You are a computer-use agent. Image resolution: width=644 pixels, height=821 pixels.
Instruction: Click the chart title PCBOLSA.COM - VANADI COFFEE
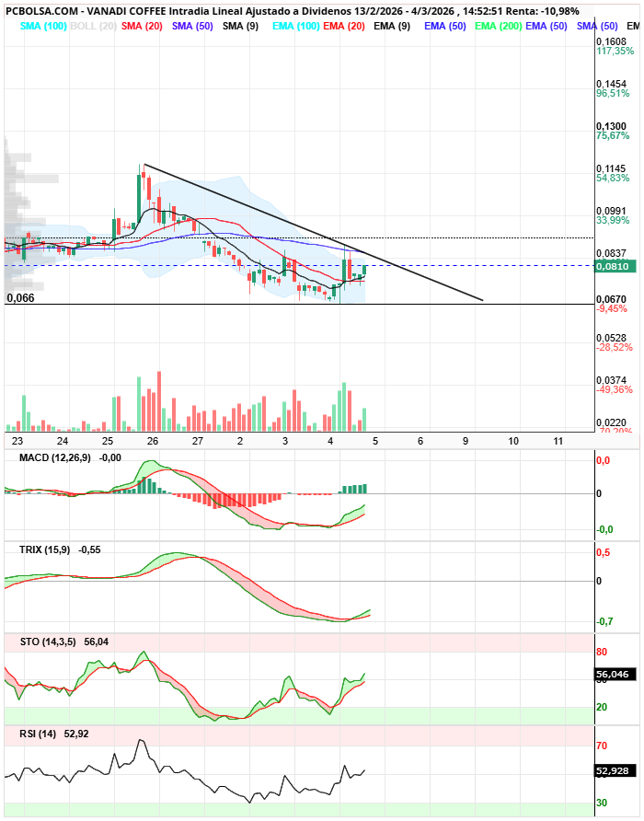[x=85, y=11]
